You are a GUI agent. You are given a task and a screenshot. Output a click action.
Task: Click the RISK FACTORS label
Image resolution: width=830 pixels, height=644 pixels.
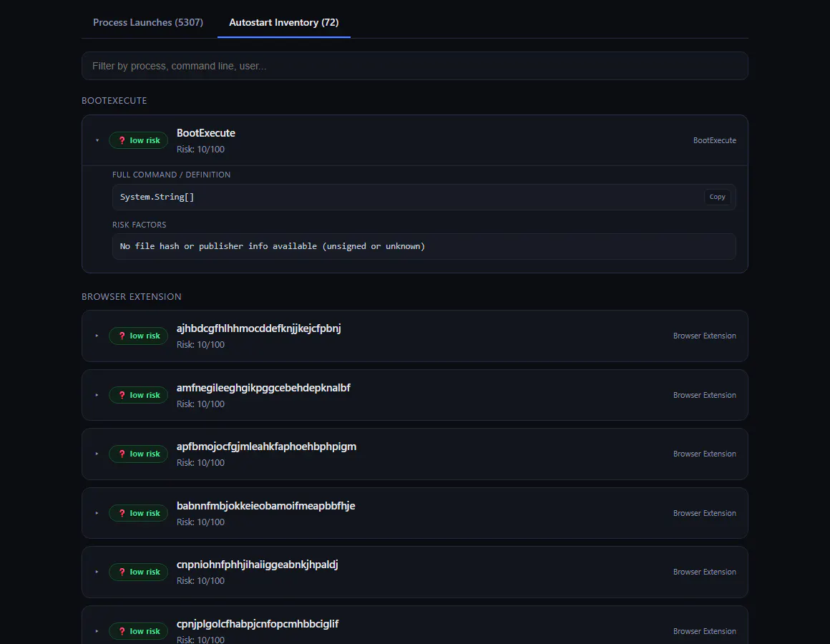[140, 225]
